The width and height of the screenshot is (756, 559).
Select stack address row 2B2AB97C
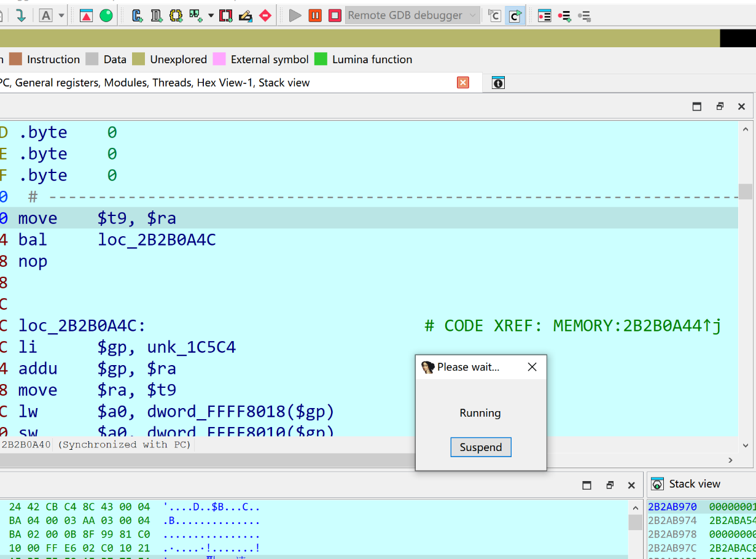click(702, 547)
